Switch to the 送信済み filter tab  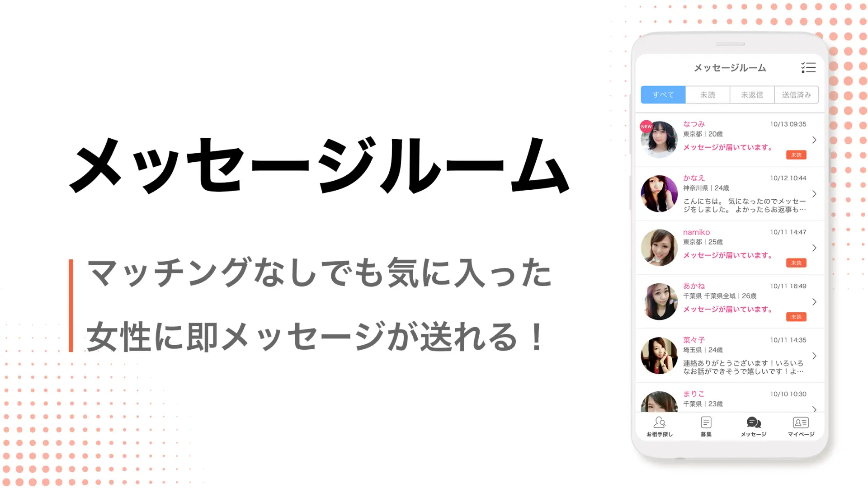(797, 95)
